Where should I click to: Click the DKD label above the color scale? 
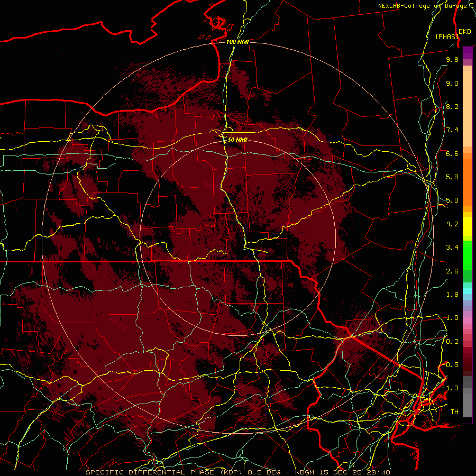click(x=465, y=32)
